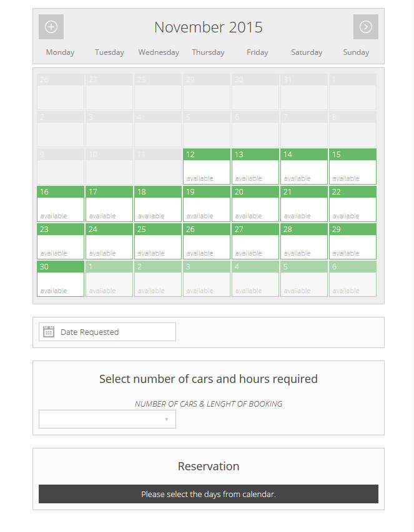The height and width of the screenshot is (532, 414).
Task: Select November 30, the last available day
Action: pyautogui.click(x=60, y=266)
